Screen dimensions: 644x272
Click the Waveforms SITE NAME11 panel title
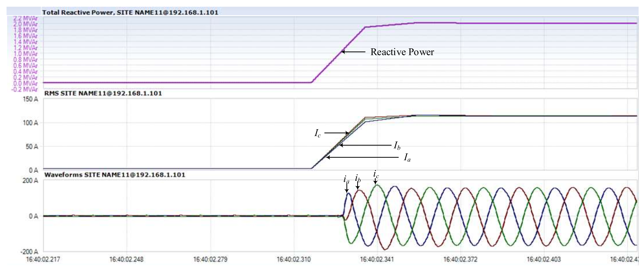tap(115, 175)
